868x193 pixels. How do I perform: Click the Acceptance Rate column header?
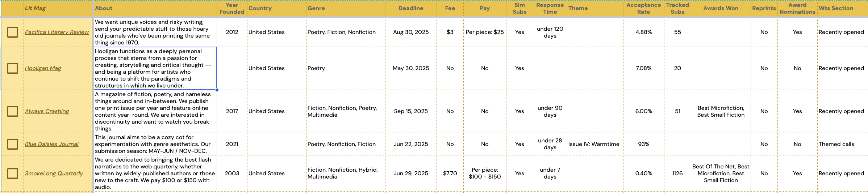644,8
